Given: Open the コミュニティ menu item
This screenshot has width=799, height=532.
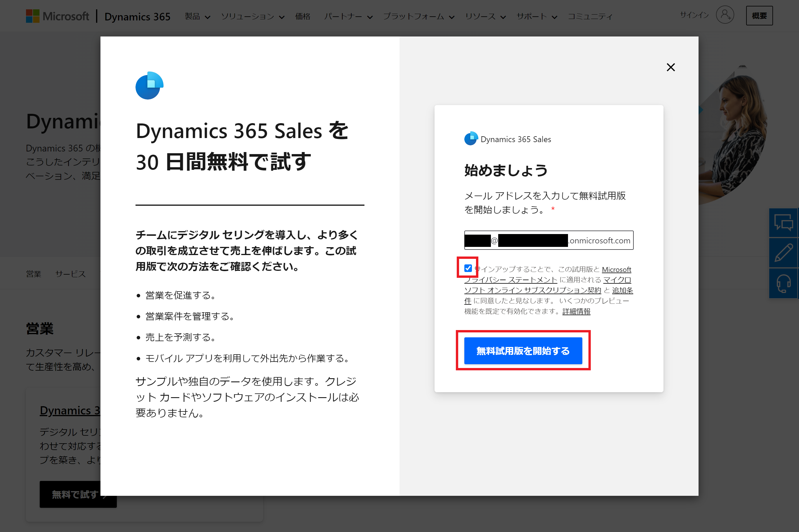Looking at the screenshot, I should (x=590, y=16).
